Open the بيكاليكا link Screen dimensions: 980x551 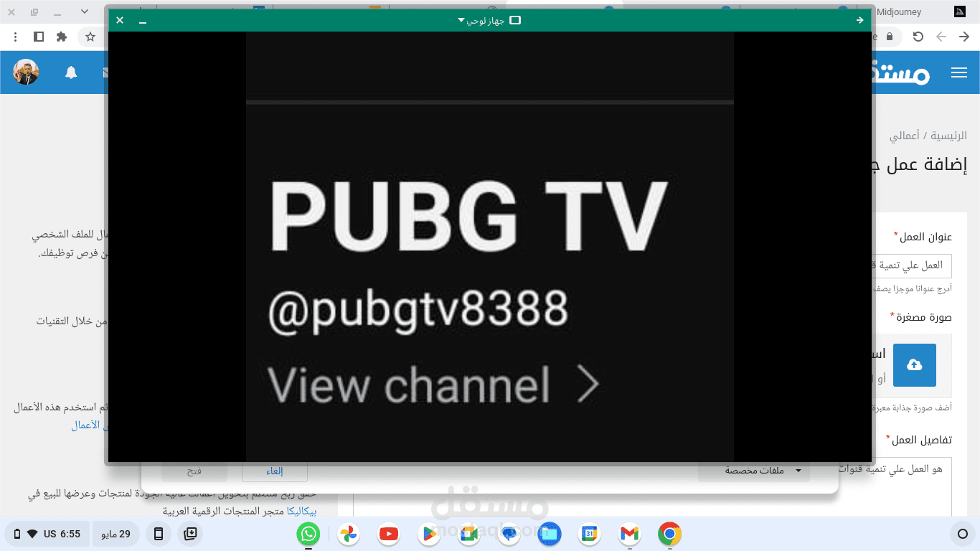[302, 512]
